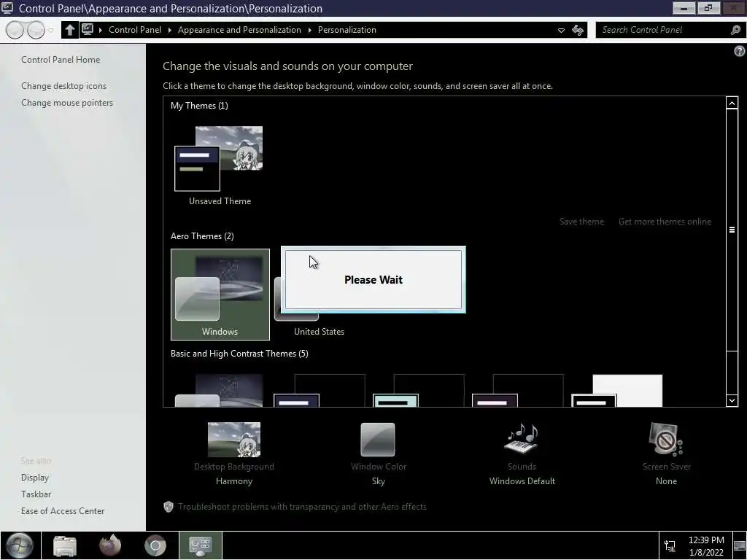
Task: Click the Desktop Background label
Action: 234,467
